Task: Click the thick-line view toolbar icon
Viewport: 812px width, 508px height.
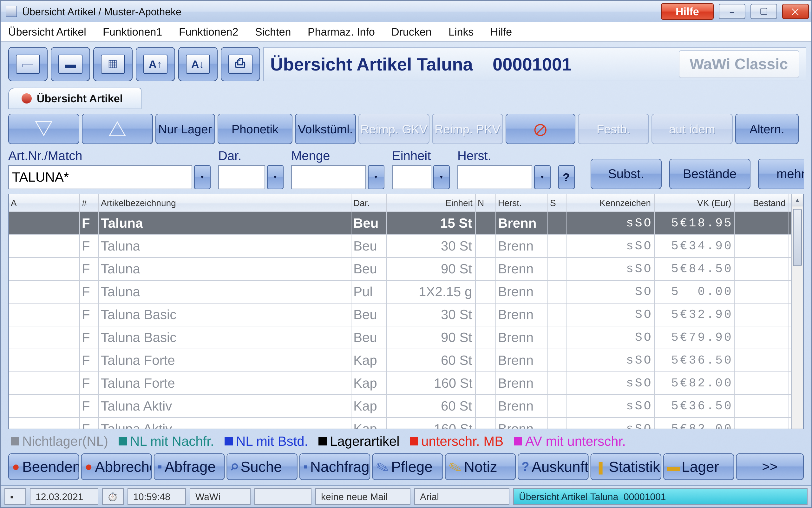Action: pos(70,64)
